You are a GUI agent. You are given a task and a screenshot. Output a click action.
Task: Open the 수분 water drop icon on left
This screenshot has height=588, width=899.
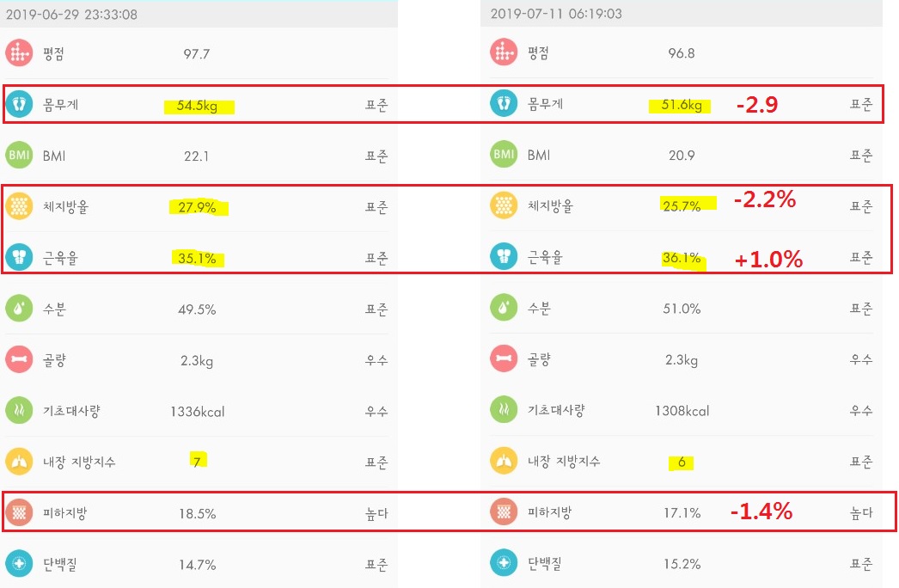click(x=19, y=309)
